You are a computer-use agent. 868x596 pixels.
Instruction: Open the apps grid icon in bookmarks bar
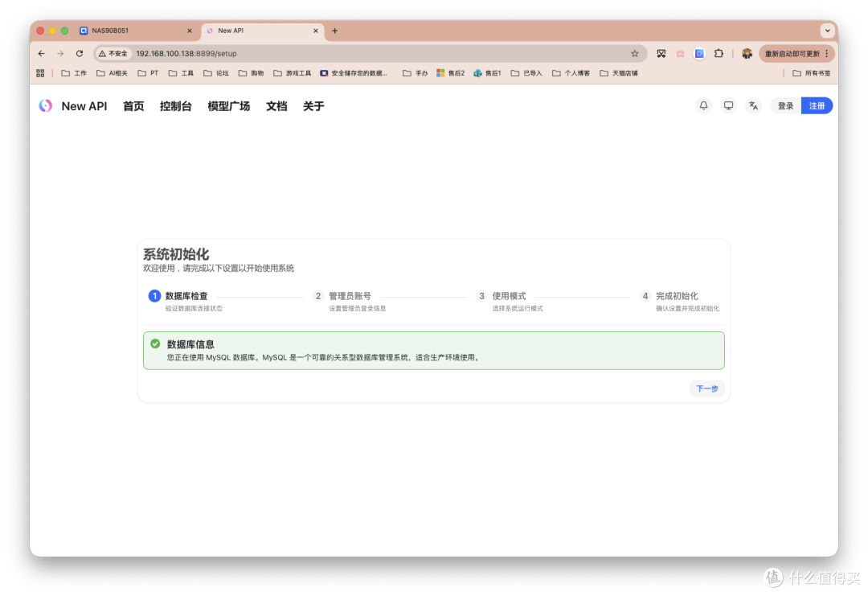pyautogui.click(x=40, y=73)
